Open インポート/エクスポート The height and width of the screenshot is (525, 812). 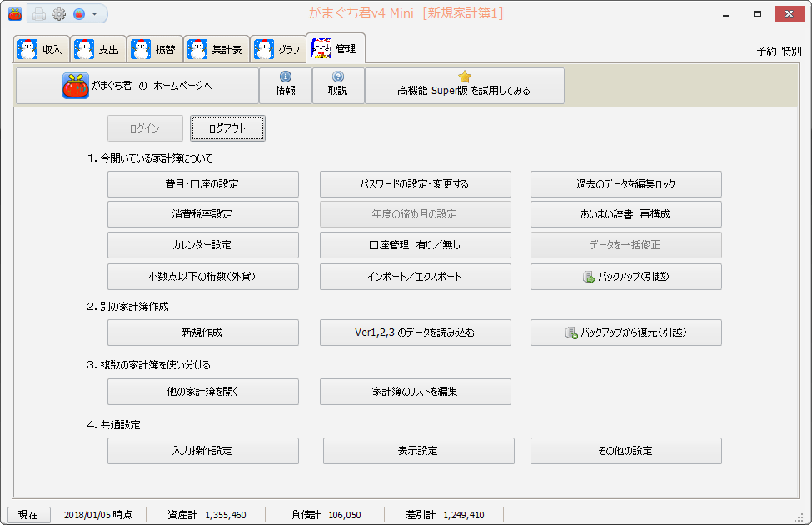coord(415,277)
